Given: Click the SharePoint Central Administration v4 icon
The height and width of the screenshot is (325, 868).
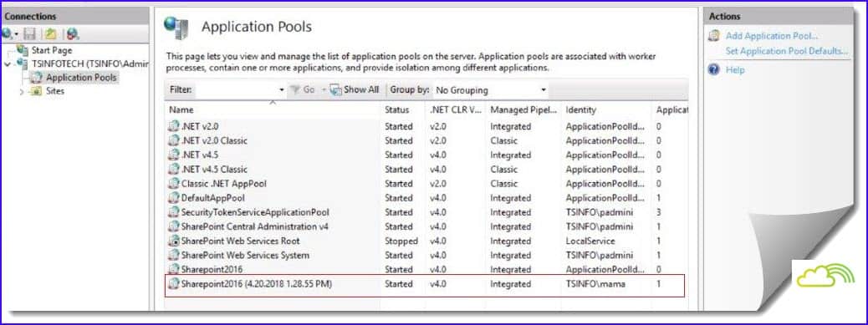Looking at the screenshot, I should click(174, 226).
